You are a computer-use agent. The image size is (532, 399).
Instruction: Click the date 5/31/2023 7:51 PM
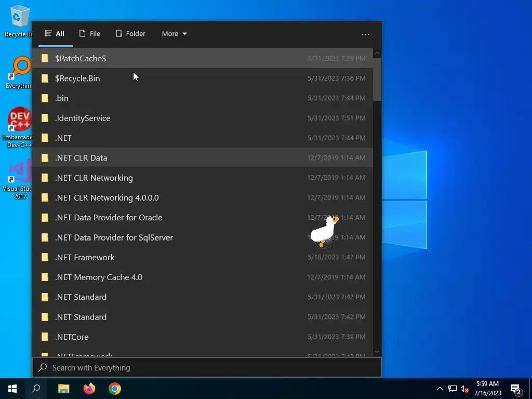coord(336,118)
